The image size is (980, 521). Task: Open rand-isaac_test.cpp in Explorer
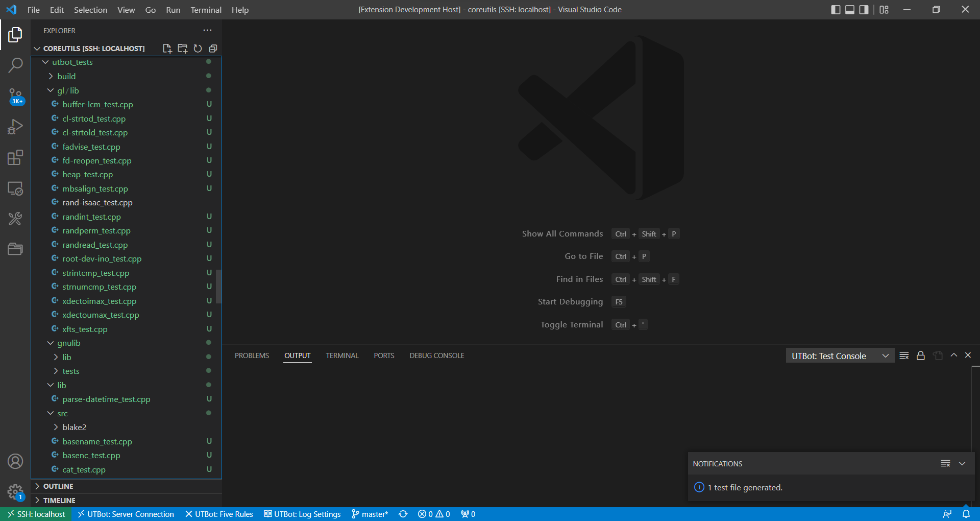(97, 203)
